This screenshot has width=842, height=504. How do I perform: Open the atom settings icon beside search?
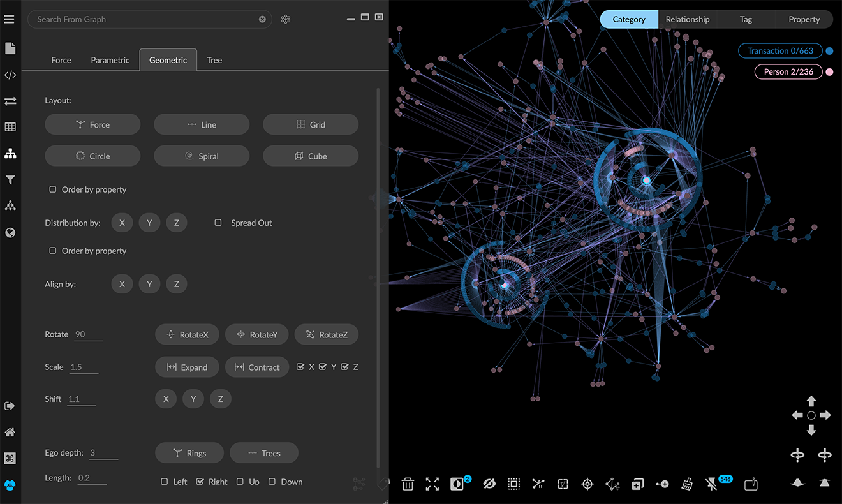pos(286,19)
